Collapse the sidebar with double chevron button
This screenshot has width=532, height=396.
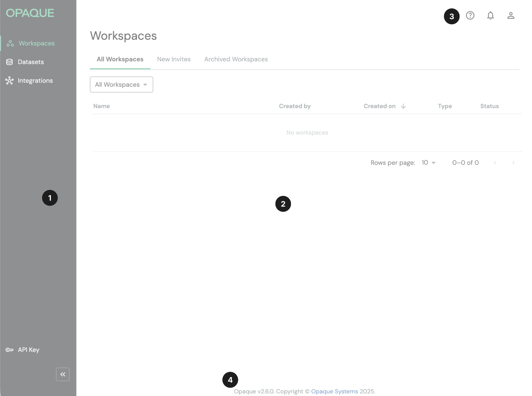[x=63, y=374]
